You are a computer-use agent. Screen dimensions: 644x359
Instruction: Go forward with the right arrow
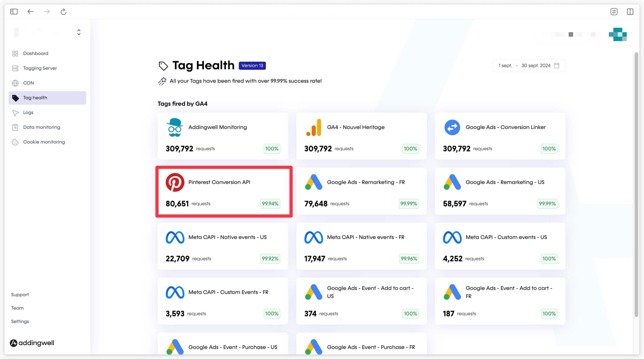tap(47, 11)
